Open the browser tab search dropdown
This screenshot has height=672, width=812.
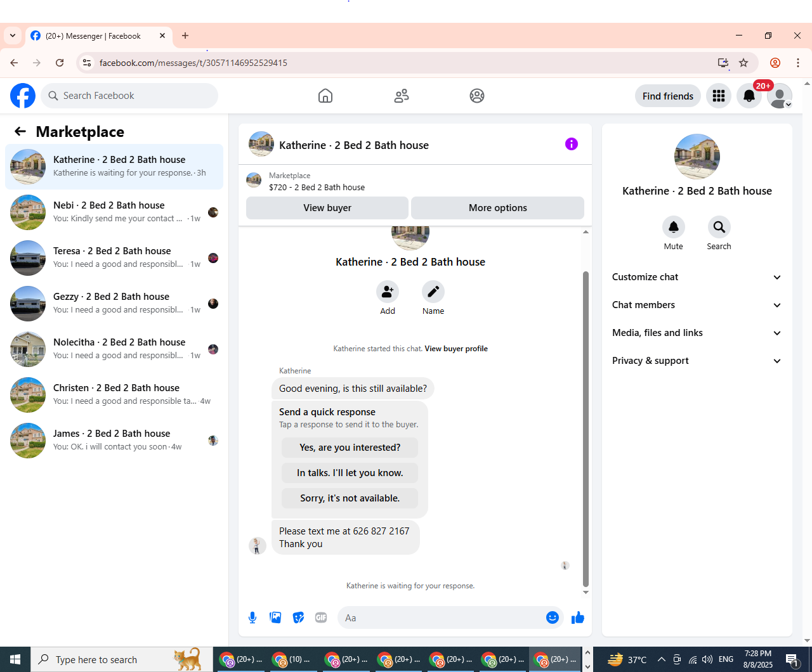coord(13,36)
